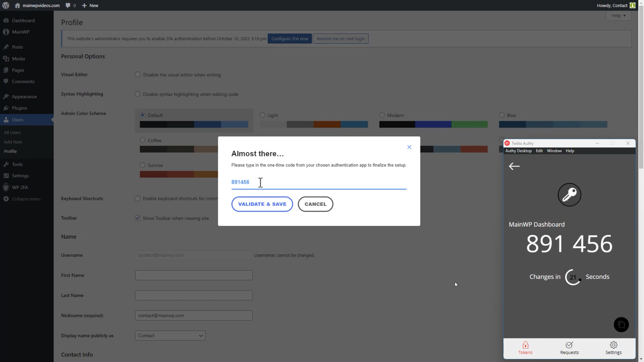Click the authentication code input field
This screenshot has width=644, height=362.
coord(319,182)
